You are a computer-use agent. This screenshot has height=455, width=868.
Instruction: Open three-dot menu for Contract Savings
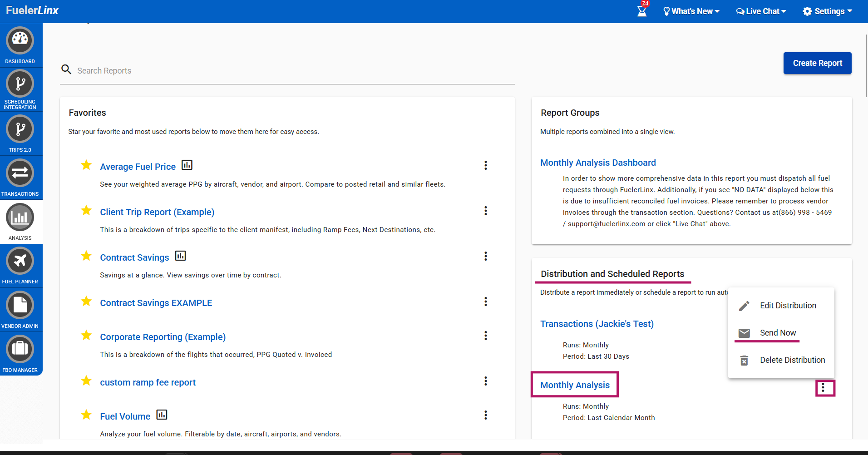[x=486, y=256]
